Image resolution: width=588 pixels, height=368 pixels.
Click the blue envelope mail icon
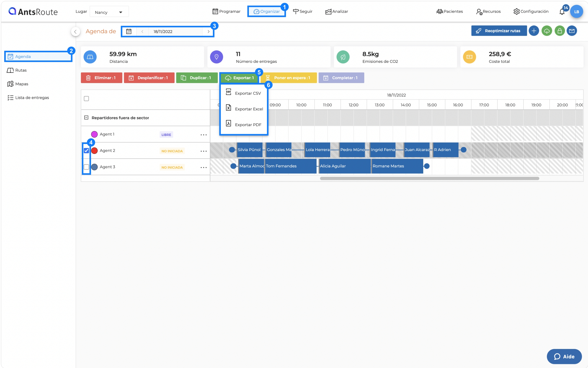coord(572,31)
